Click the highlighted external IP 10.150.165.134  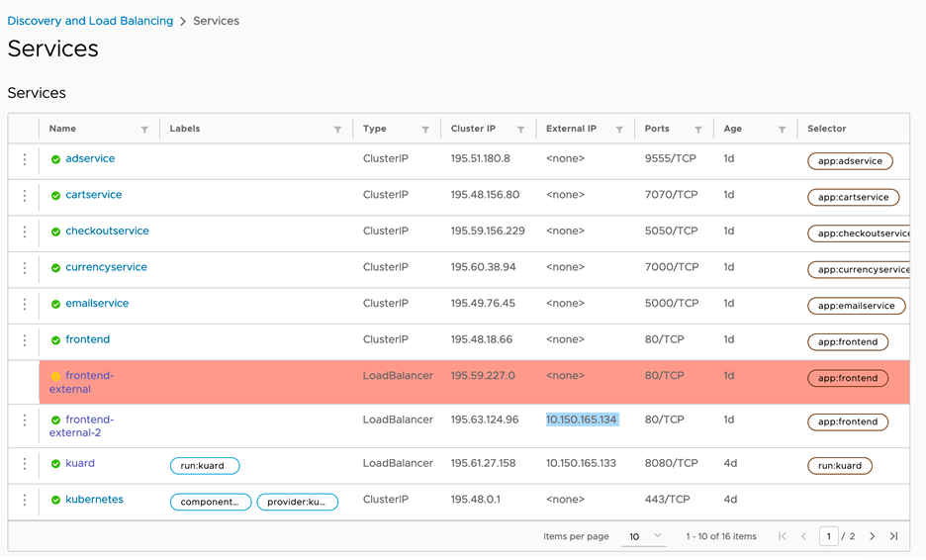(x=582, y=420)
